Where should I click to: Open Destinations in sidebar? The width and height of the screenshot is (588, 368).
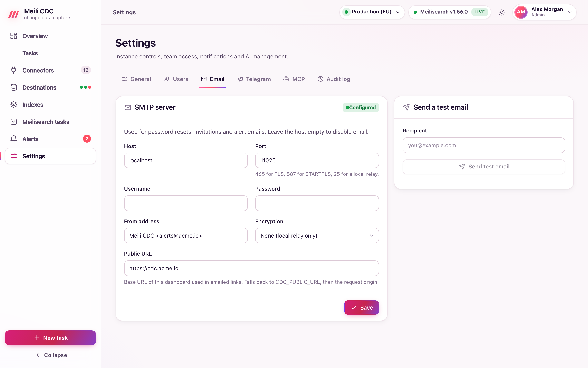click(50, 87)
